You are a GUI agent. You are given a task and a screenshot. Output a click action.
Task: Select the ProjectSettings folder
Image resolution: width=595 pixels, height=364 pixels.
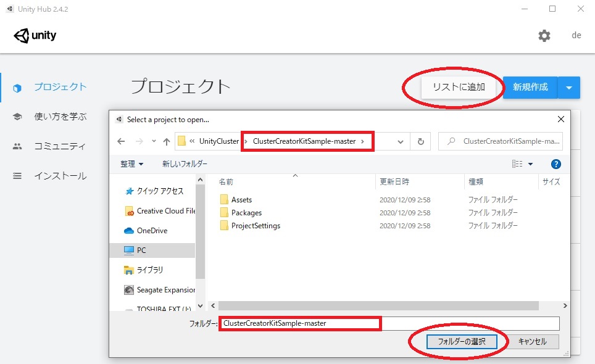(256, 226)
